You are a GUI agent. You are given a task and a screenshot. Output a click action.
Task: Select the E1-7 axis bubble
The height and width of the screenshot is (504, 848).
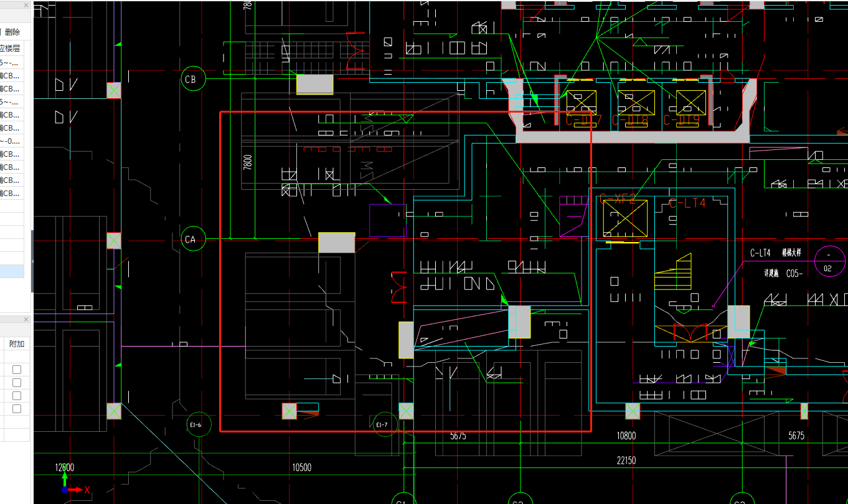[385, 424]
